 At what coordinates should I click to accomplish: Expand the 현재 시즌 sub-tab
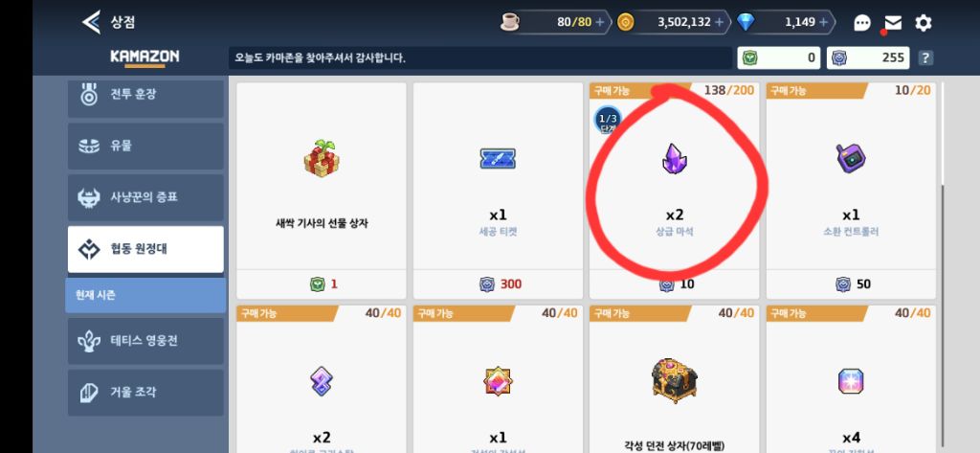(x=145, y=295)
